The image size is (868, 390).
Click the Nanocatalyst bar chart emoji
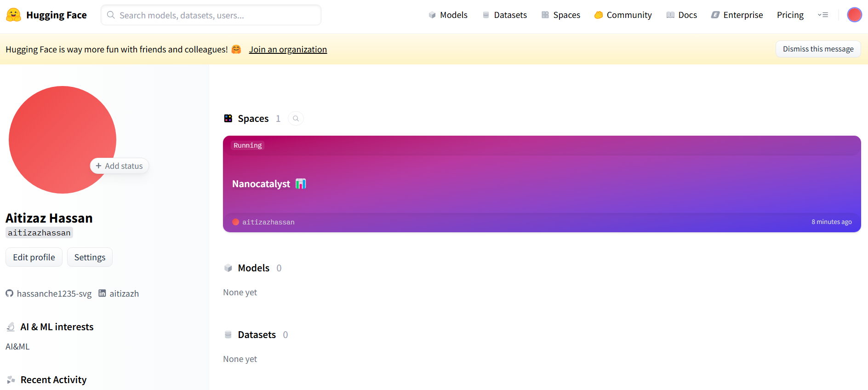(x=301, y=184)
